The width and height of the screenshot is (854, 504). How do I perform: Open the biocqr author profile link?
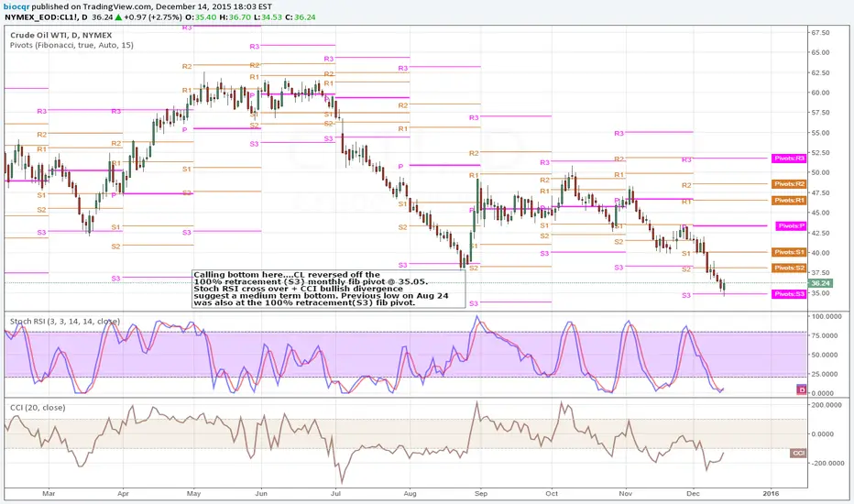[x=16, y=7]
